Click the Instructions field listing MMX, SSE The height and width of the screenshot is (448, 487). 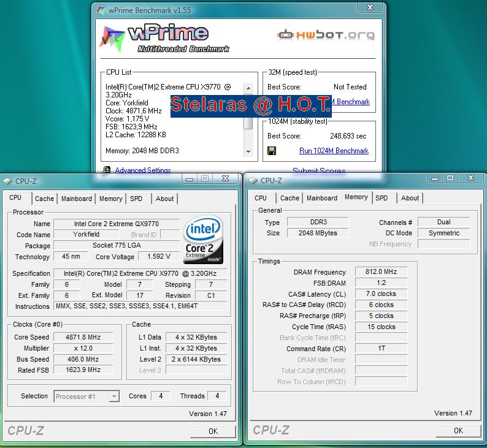coord(140,306)
